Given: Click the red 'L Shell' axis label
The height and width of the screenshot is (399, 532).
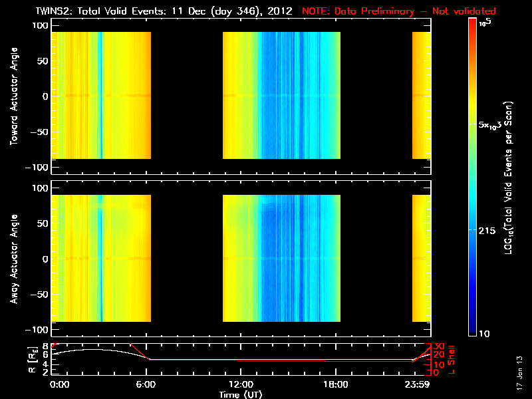Looking at the screenshot, I should [452, 358].
